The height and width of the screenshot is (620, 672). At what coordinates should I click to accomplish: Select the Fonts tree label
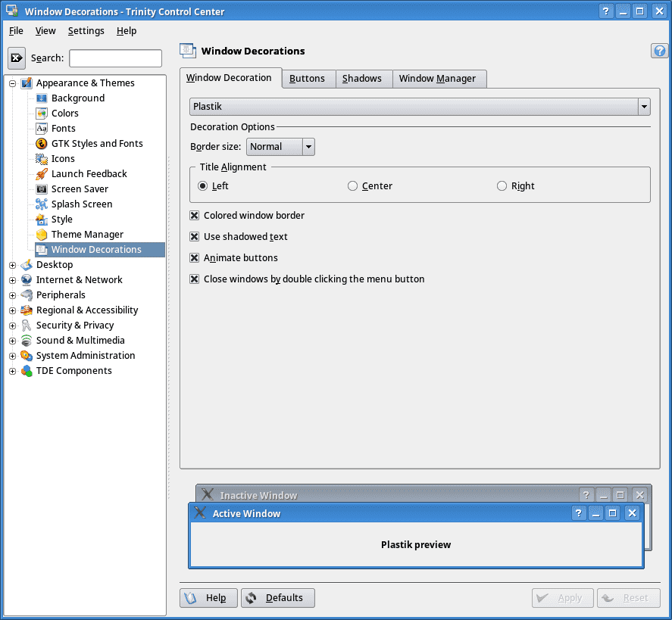(64, 129)
